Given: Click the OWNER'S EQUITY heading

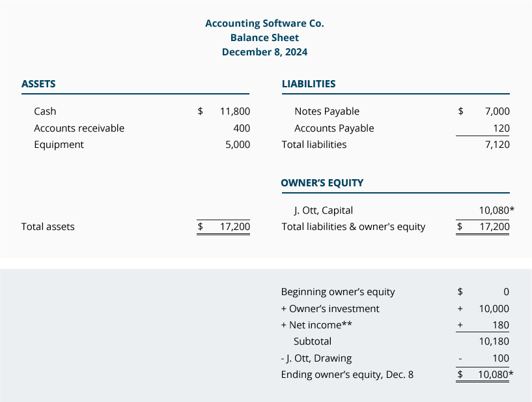Looking at the screenshot, I should pos(322,182).
